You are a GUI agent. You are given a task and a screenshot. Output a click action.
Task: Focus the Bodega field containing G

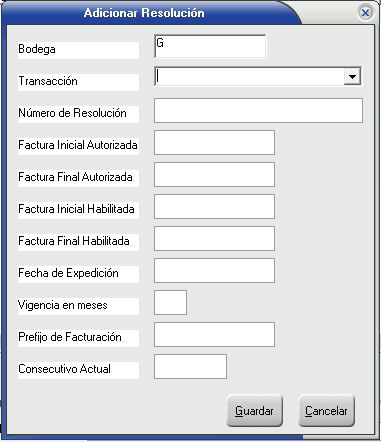(210, 46)
